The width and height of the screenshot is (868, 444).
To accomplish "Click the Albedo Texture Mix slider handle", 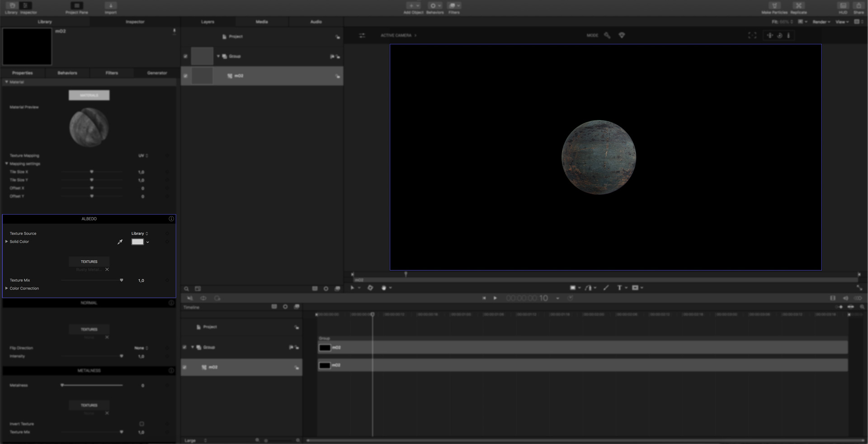I will coord(121,280).
